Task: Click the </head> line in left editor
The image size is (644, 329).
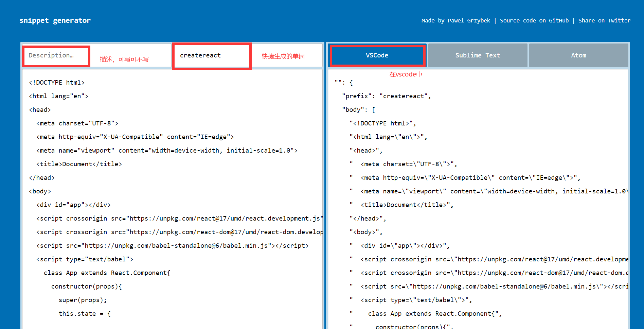Action: click(42, 178)
